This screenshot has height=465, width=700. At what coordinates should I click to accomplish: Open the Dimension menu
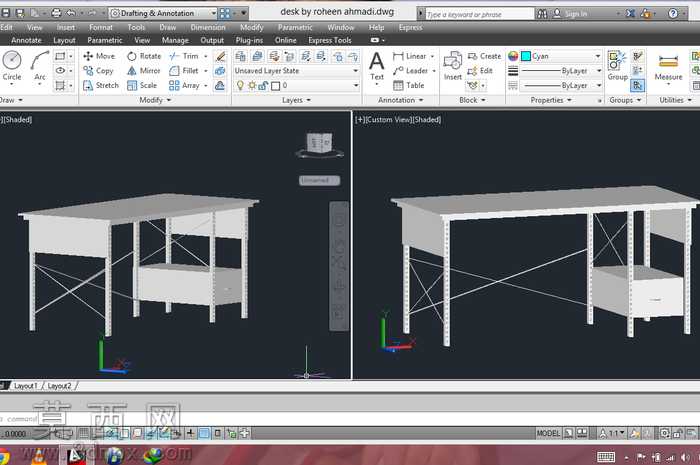[208, 27]
